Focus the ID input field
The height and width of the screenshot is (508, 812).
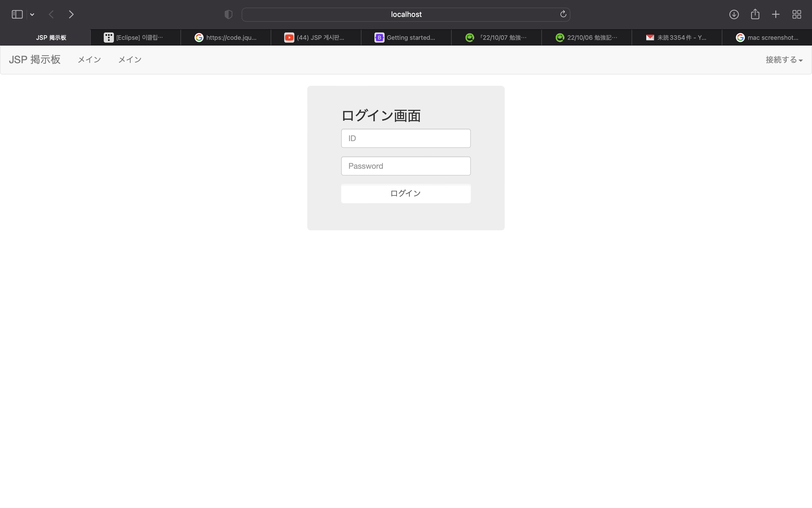[406, 138]
